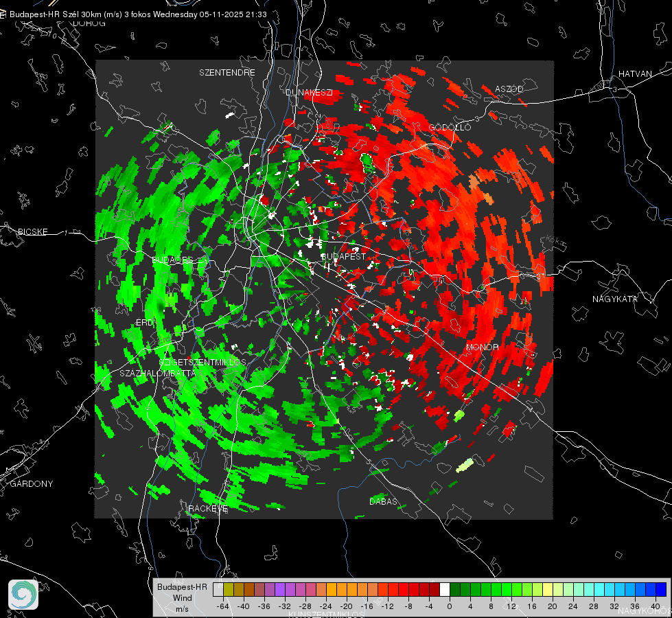Select the leftmost light gray legend swatch
This screenshot has height=618, width=672.
[218, 590]
